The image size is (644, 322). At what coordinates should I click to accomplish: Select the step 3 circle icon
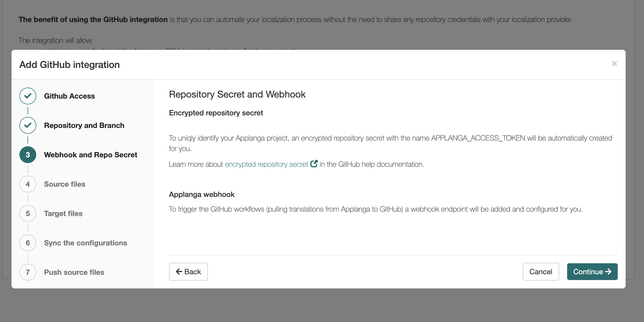click(x=28, y=155)
